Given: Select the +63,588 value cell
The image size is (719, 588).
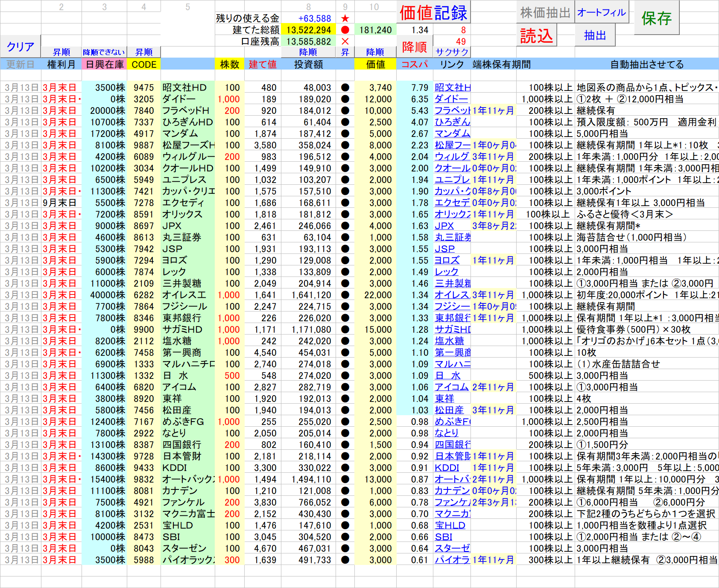Looking at the screenshot, I should coord(308,18).
